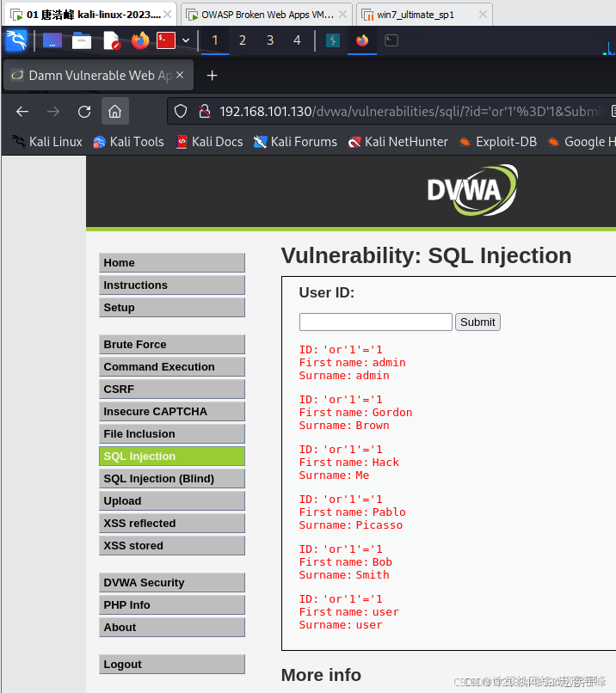616x693 pixels.
Task: Switch to workspace 1
Action: [x=215, y=40]
